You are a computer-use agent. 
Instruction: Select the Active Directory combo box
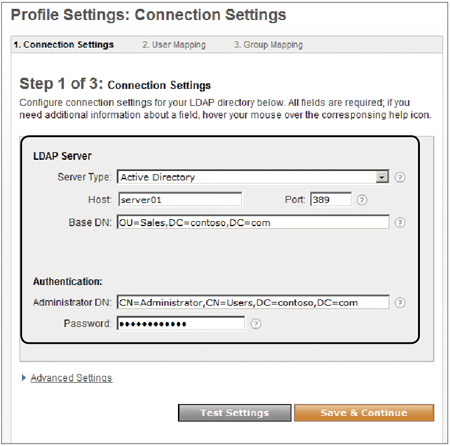tap(253, 177)
